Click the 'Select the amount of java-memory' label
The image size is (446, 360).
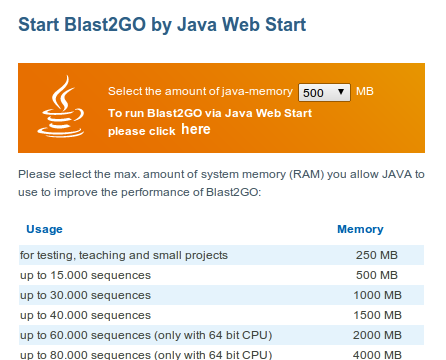[x=200, y=91]
